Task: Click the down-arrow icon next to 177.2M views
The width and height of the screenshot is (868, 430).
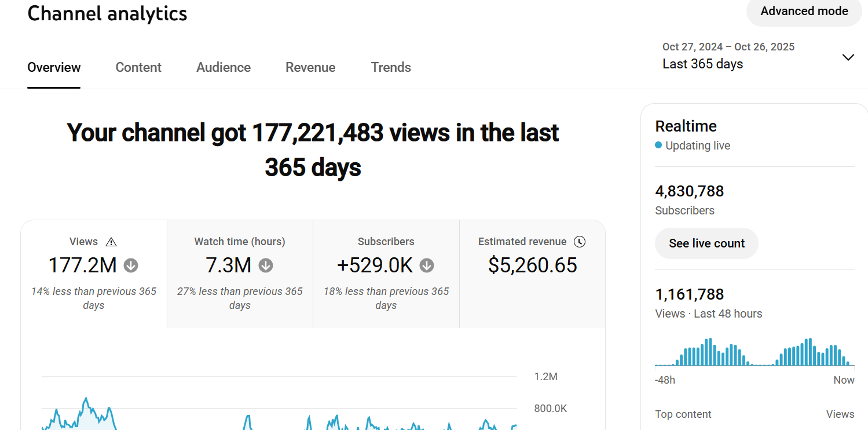Action: pos(131,265)
